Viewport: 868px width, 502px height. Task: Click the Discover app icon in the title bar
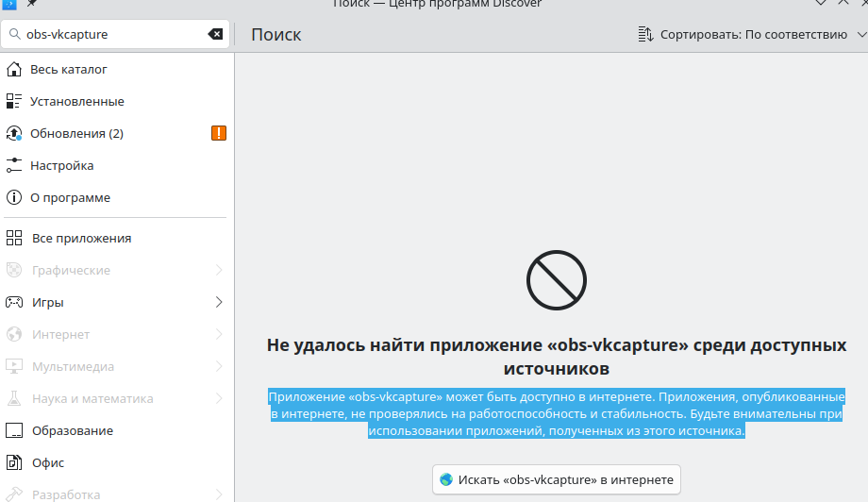[9, 4]
